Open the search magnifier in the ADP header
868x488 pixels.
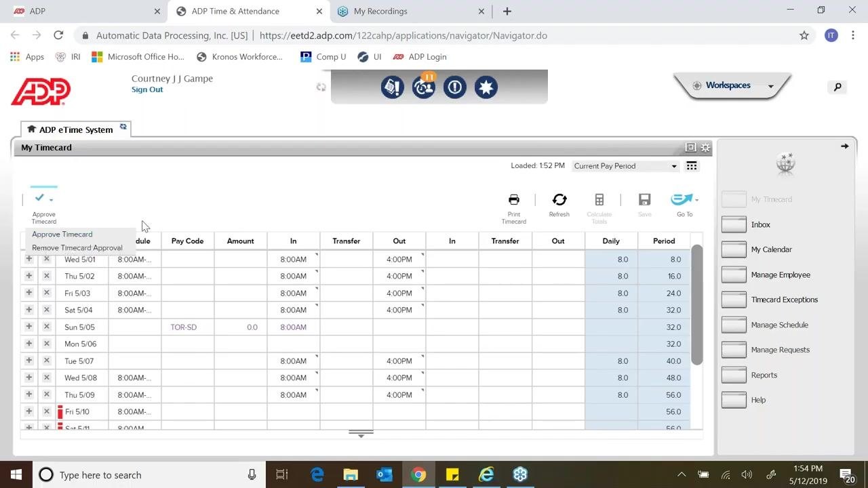point(837,87)
